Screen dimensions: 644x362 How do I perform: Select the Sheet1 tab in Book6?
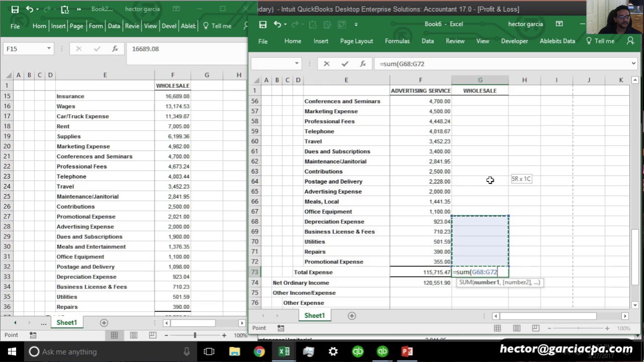pos(314,316)
